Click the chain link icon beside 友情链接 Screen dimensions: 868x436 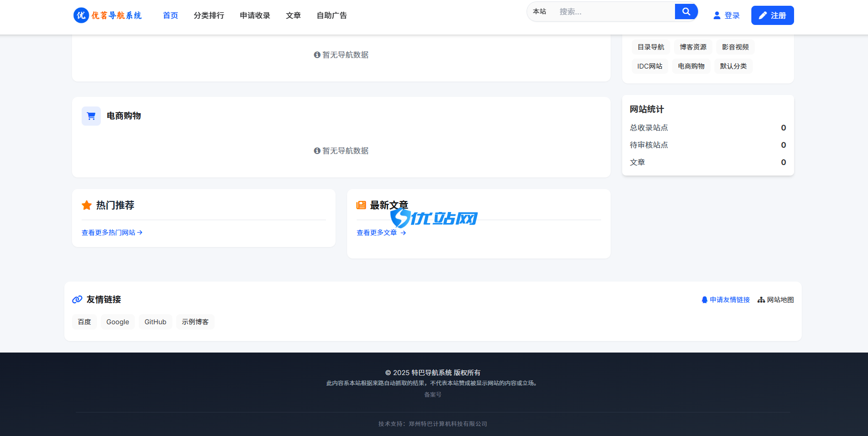click(x=77, y=299)
